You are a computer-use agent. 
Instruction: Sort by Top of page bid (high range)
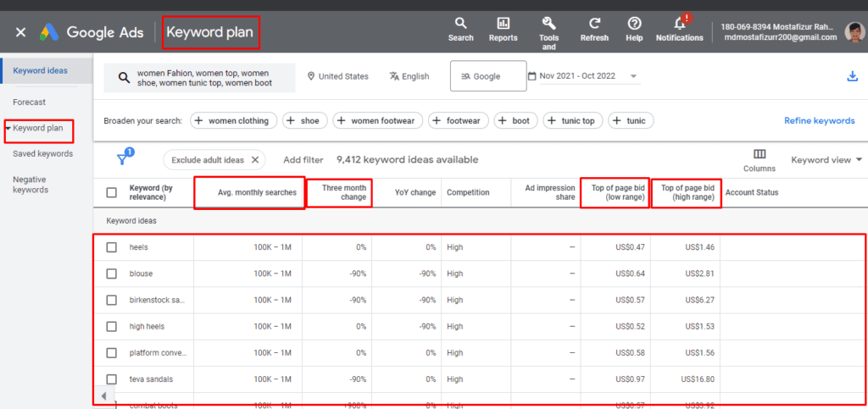(687, 192)
